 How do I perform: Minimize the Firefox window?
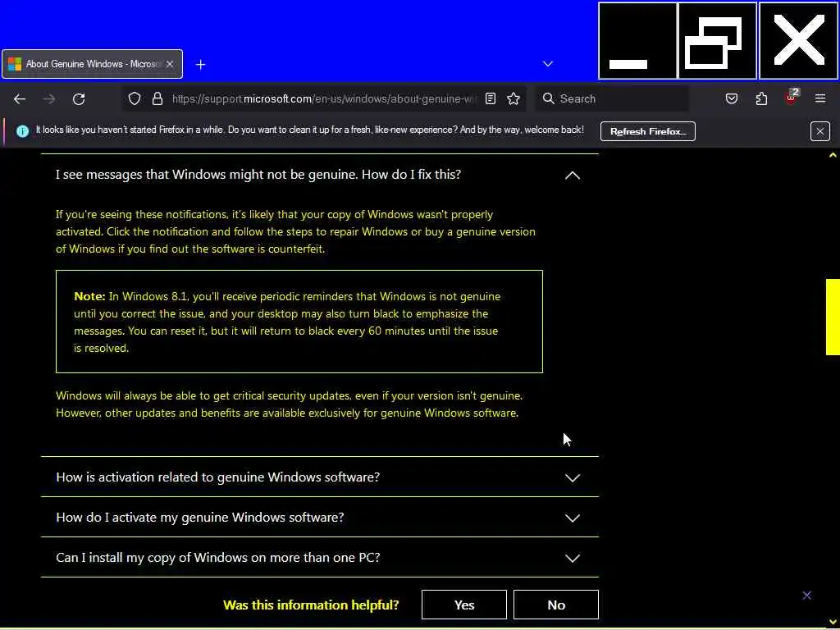pyautogui.click(x=637, y=41)
